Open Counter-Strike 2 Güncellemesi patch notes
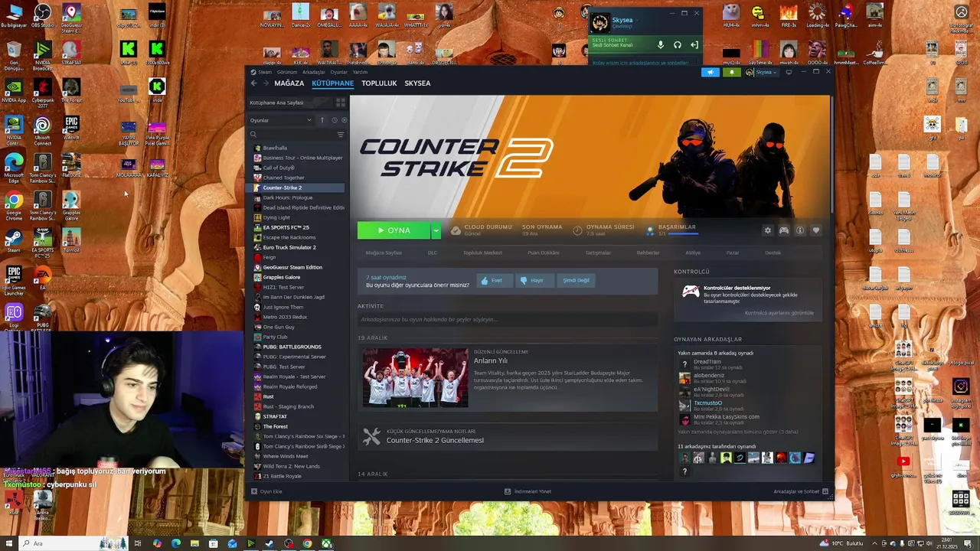This screenshot has width=980, height=551. coord(435,440)
